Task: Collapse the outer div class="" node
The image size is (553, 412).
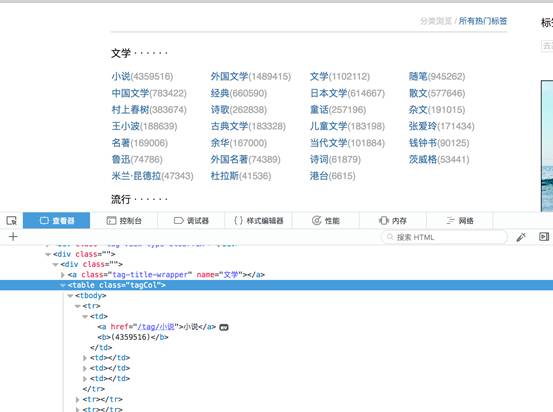Action: (48, 254)
